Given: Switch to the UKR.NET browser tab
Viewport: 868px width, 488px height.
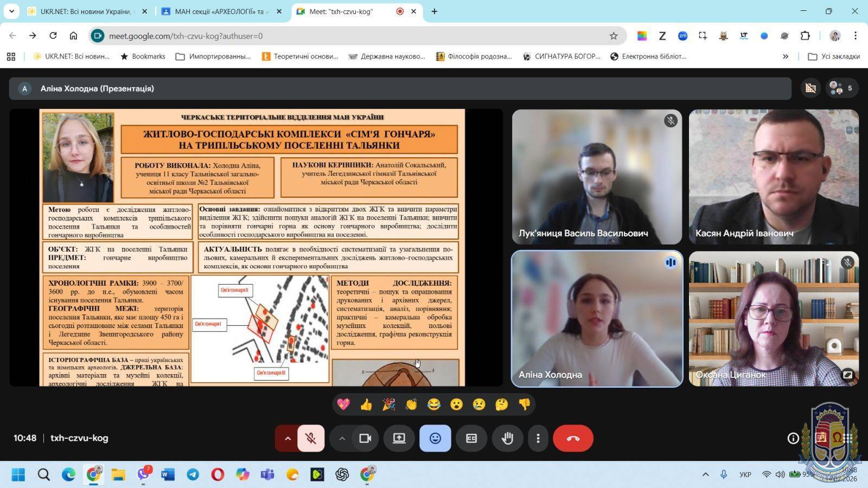Looking at the screenshot, I should pos(86,11).
